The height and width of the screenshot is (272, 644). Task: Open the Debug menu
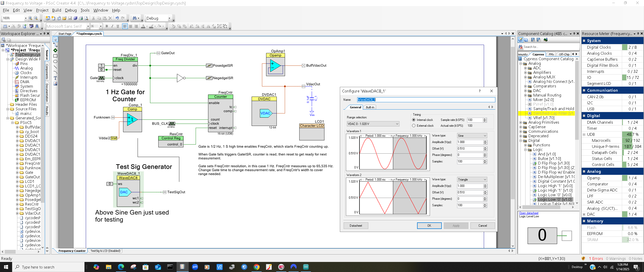pos(71,10)
